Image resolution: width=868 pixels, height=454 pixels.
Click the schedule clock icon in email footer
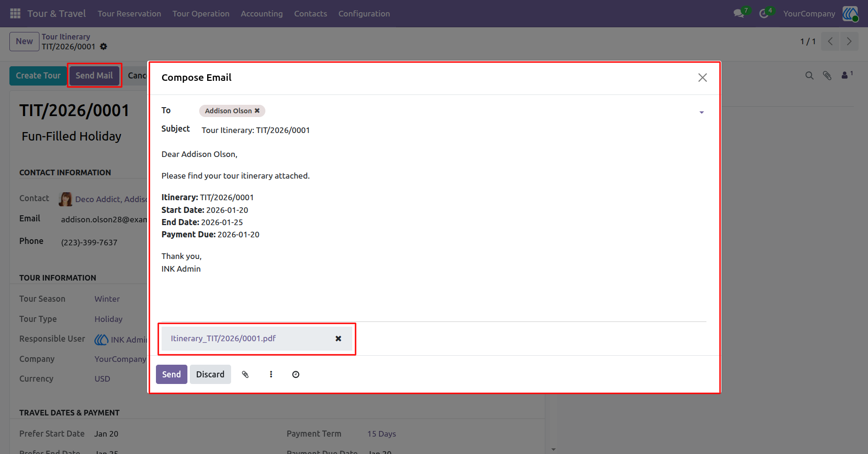coord(296,374)
